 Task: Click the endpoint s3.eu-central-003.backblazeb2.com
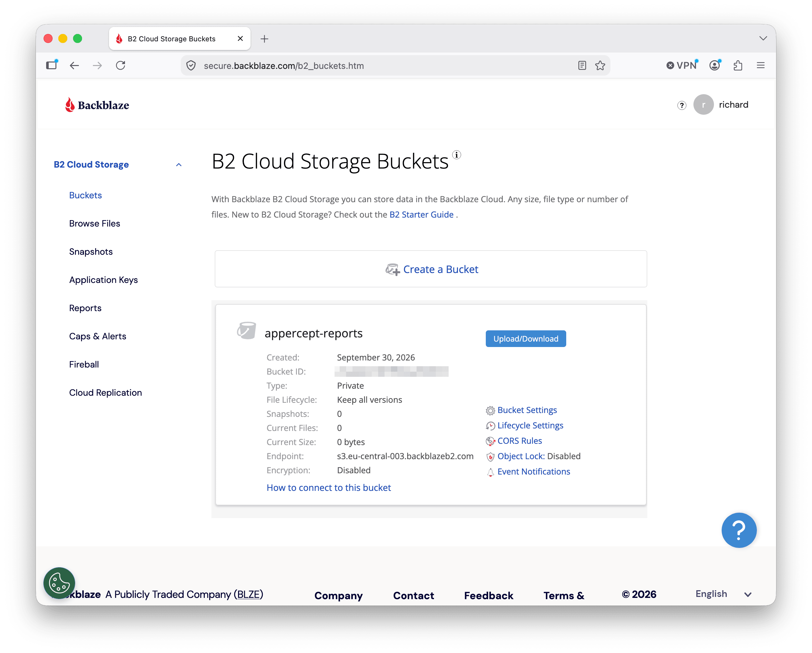(405, 456)
